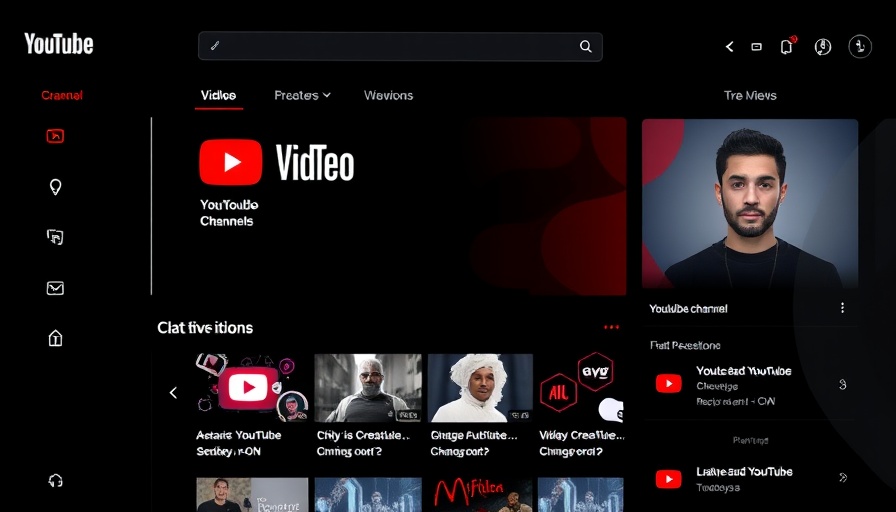Click the headset icon at sidebar bottom
896x512 pixels.
(55, 481)
